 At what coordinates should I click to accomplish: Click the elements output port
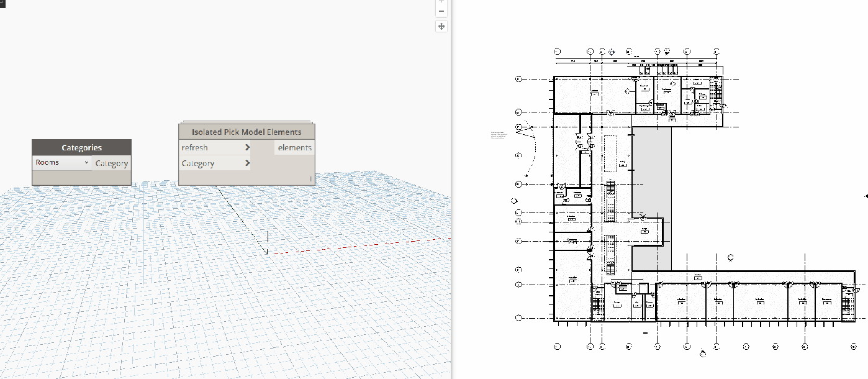click(x=294, y=147)
